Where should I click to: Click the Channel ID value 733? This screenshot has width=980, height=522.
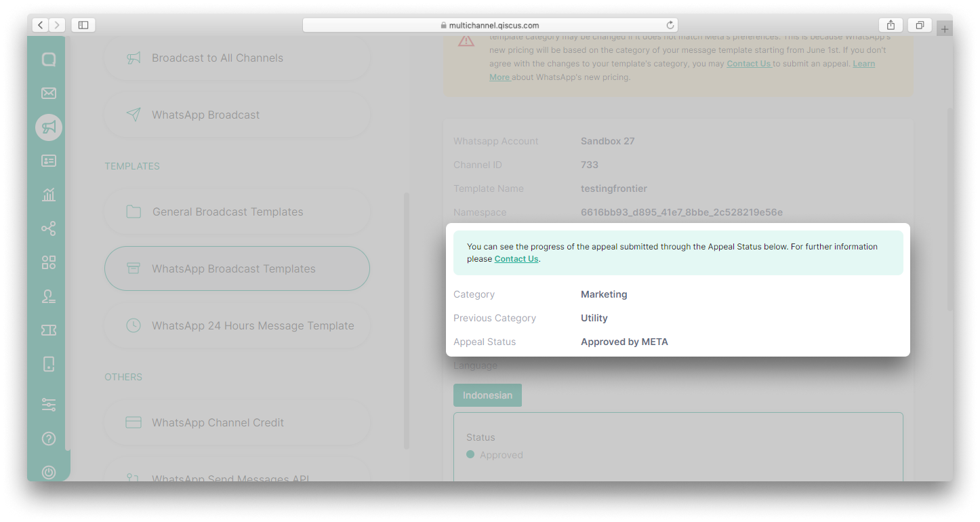coord(590,165)
